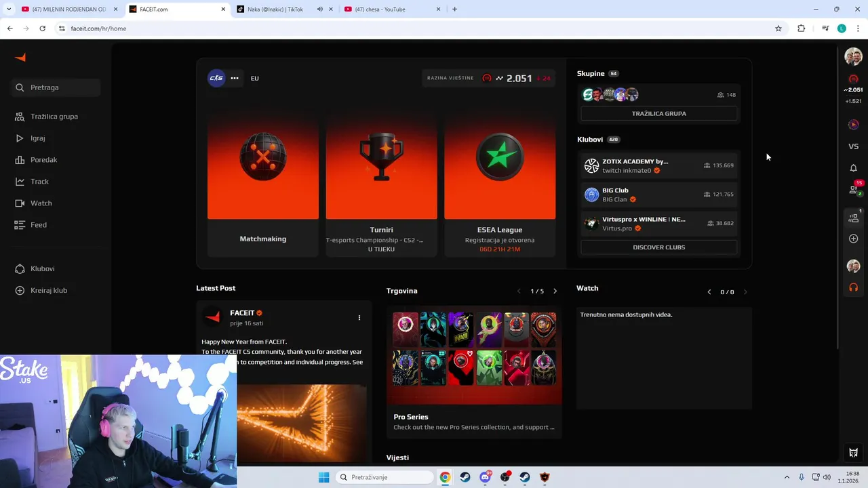The image size is (868, 488).
Task: Click the address bar URL
Action: [x=98, y=28]
